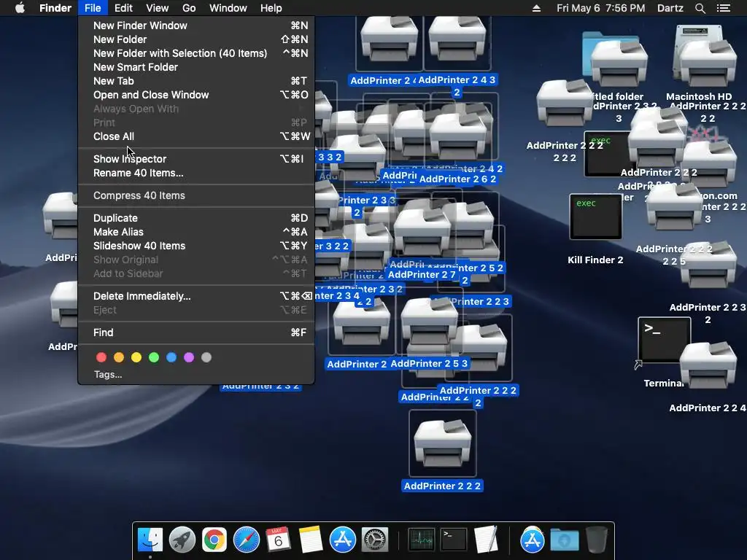Viewport: 747px width, 560px height.
Task: Open Notes icon in the Dock
Action: [x=311, y=540]
